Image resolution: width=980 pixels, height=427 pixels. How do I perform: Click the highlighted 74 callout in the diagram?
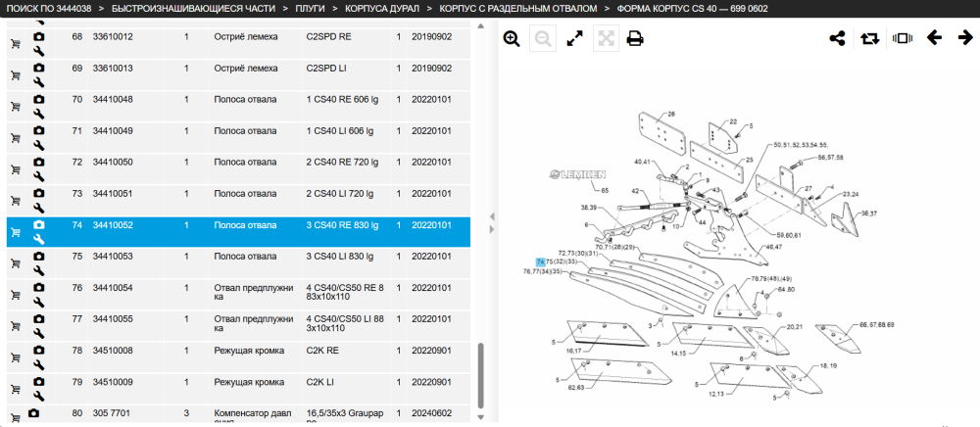tap(540, 261)
